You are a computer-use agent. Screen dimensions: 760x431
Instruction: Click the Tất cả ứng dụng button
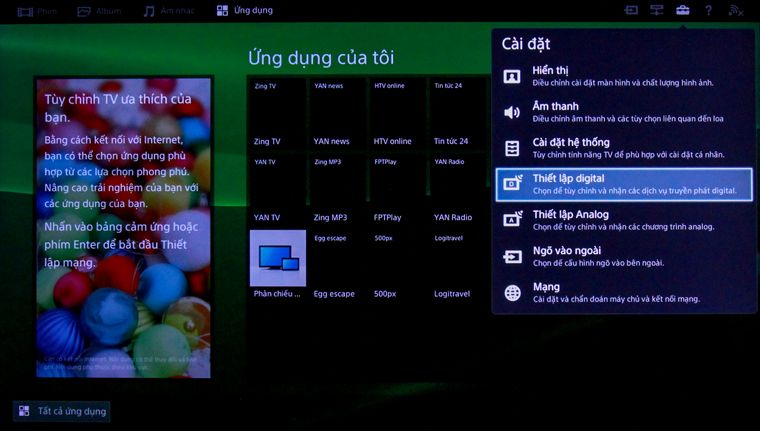coord(62,411)
